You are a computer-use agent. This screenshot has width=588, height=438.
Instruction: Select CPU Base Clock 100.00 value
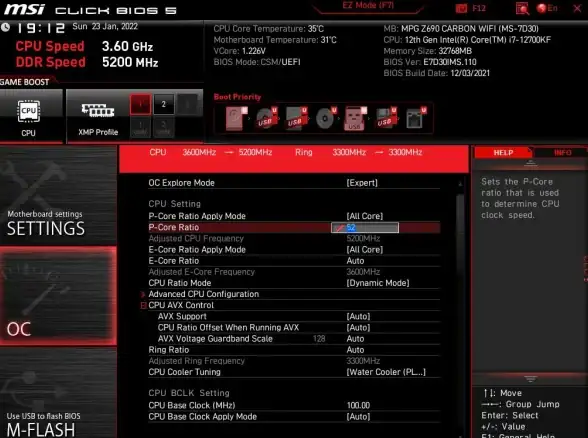click(x=358, y=406)
